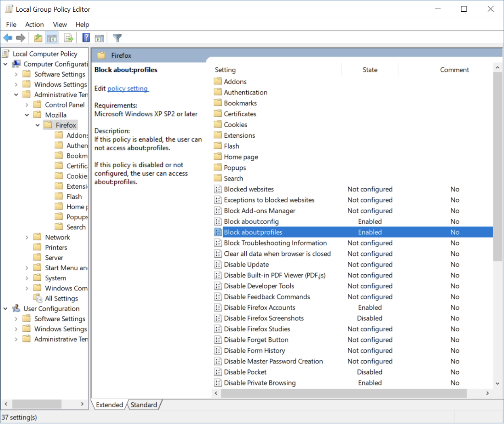Collapse the Mozilla tree node
The image size is (504, 425).
point(27,115)
